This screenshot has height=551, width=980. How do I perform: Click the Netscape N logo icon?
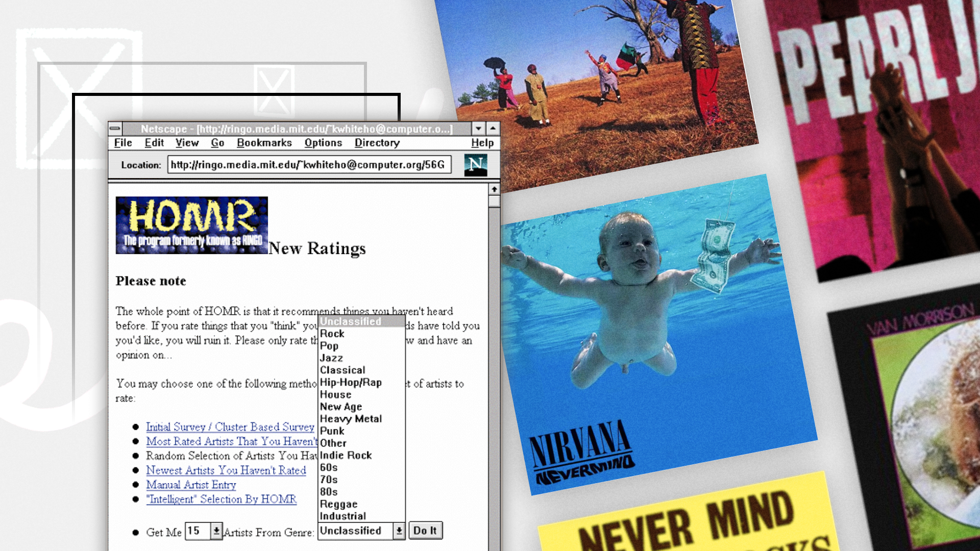click(476, 165)
